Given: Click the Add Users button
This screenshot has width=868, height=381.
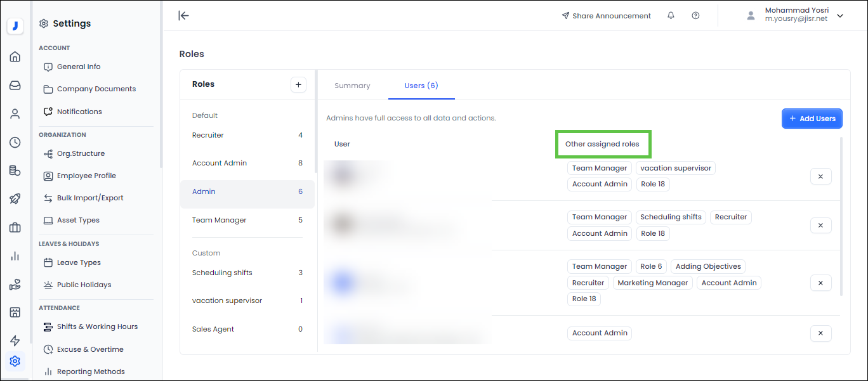Looking at the screenshot, I should (812, 119).
